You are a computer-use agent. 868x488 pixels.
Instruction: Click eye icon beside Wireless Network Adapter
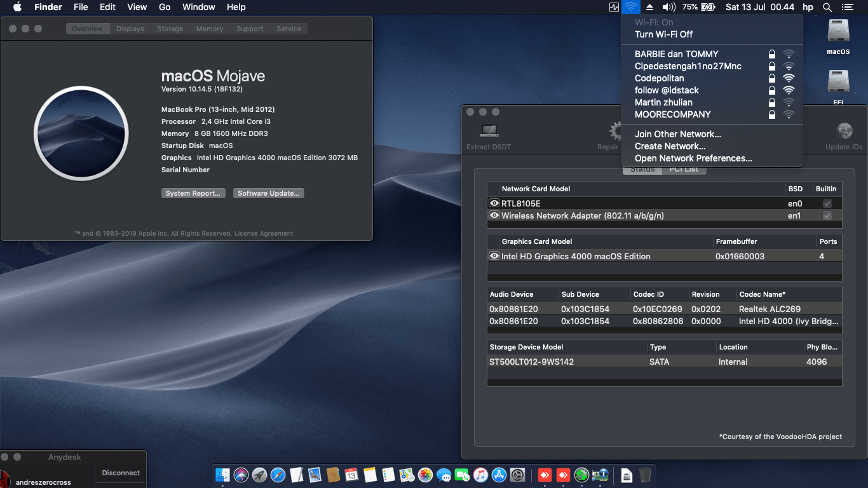pyautogui.click(x=494, y=215)
